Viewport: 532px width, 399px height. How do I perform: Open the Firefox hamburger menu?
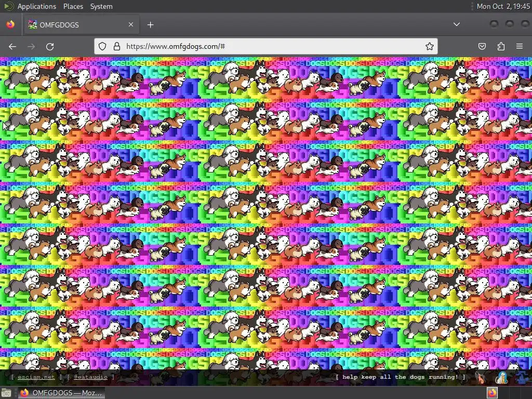[x=520, y=46]
